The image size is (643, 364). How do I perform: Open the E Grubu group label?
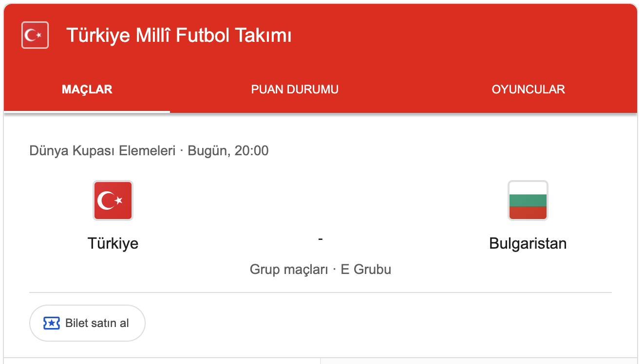click(x=366, y=269)
